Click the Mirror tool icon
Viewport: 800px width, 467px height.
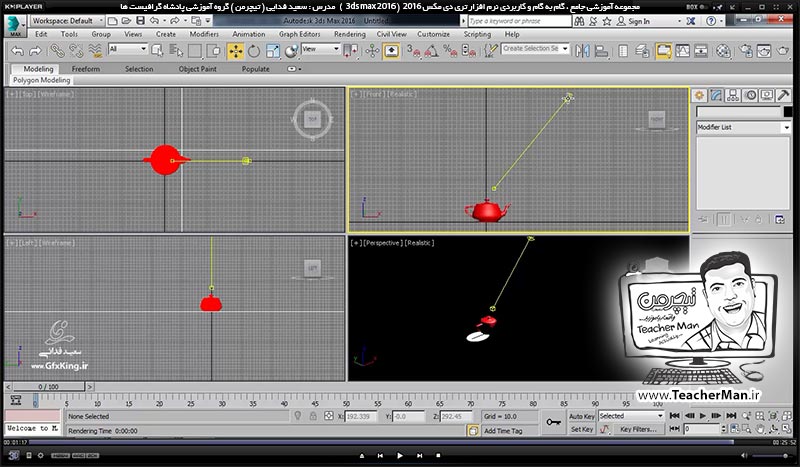coord(582,51)
